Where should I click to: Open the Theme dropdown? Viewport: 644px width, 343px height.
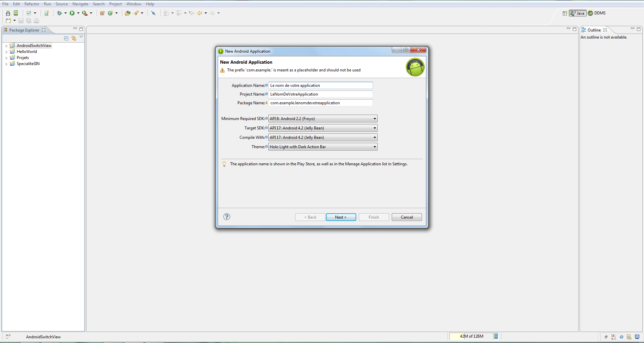point(323,147)
